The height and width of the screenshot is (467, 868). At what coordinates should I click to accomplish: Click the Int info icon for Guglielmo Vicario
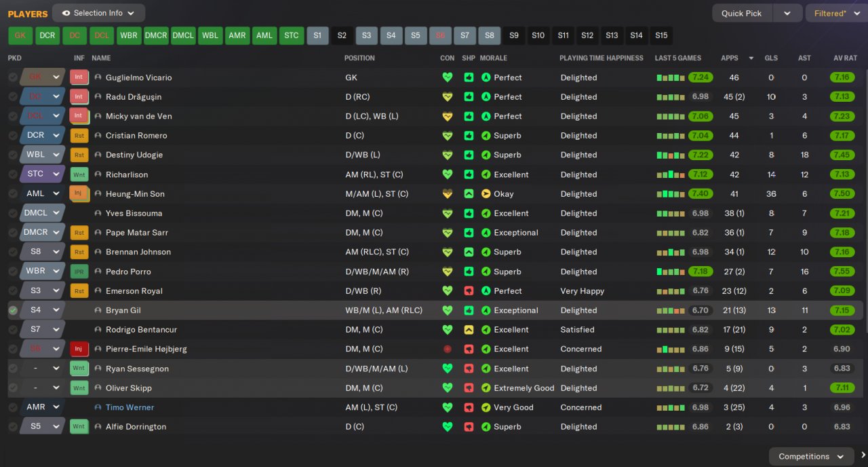pyautogui.click(x=79, y=77)
